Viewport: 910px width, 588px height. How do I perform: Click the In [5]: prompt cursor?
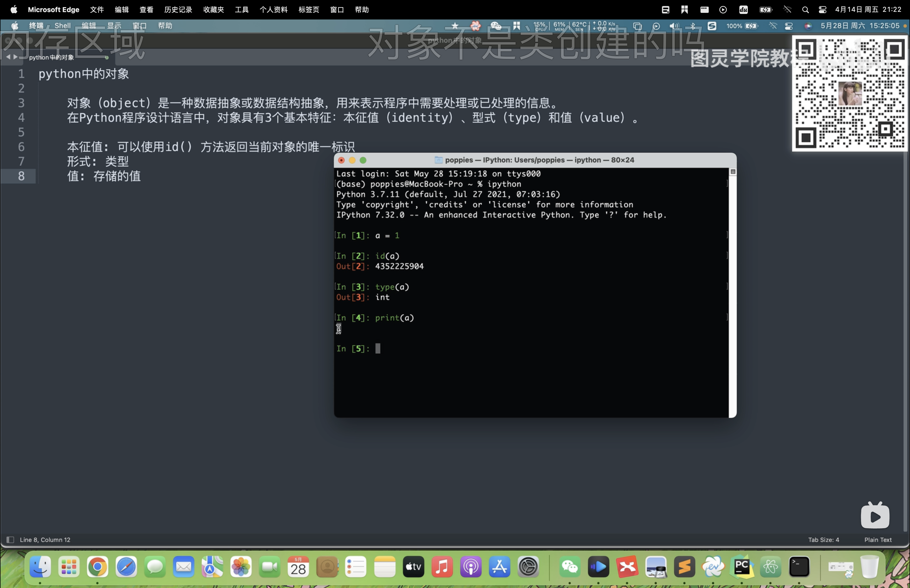(378, 348)
